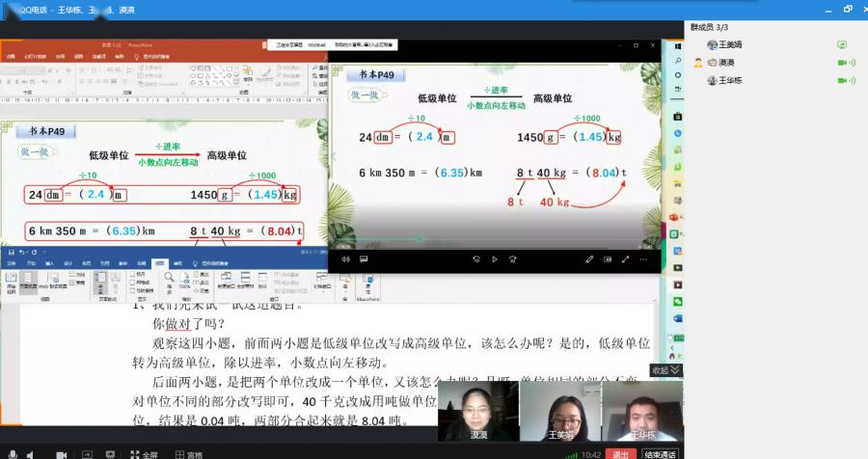Click the skip-forward icon in player
The image size is (868, 459).
click(x=513, y=259)
